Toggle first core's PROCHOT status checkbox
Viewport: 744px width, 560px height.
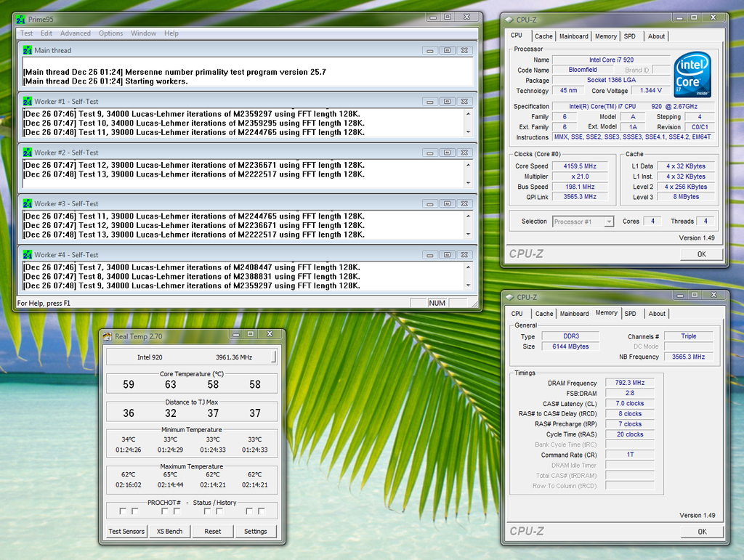pyautogui.click(x=123, y=511)
